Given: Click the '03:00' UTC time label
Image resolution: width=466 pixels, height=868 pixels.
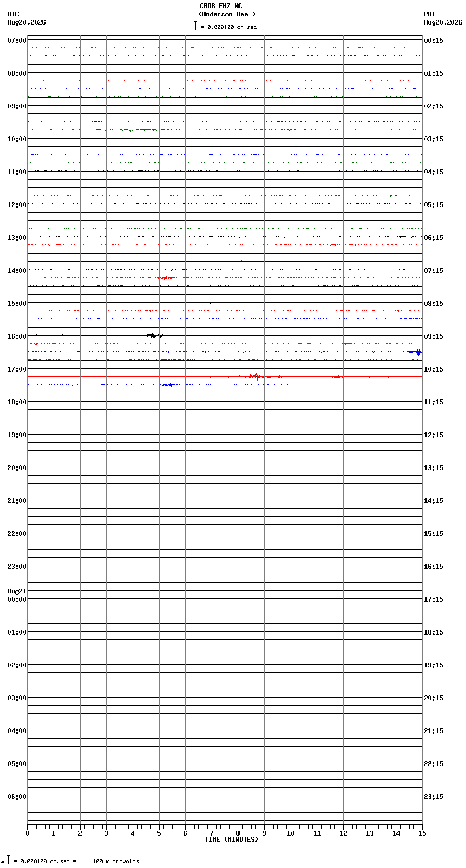Looking at the screenshot, I should (x=17, y=698).
